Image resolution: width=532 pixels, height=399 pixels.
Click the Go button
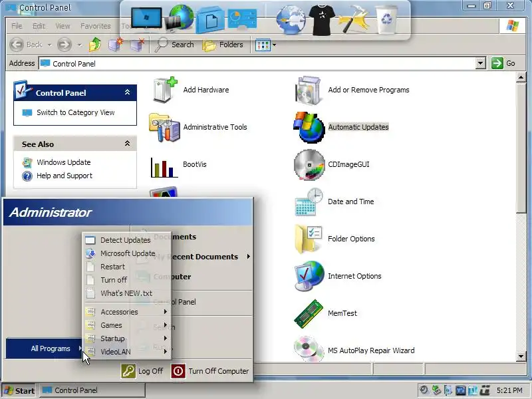point(503,63)
